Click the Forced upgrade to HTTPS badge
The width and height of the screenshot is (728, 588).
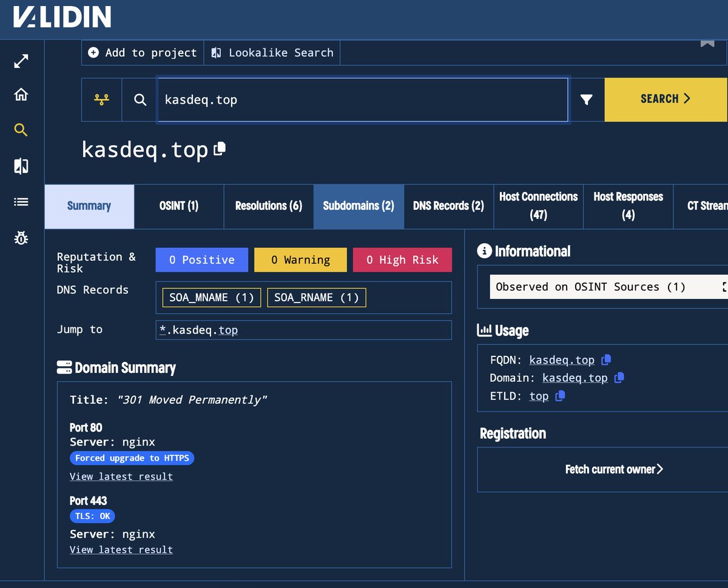[x=132, y=458]
